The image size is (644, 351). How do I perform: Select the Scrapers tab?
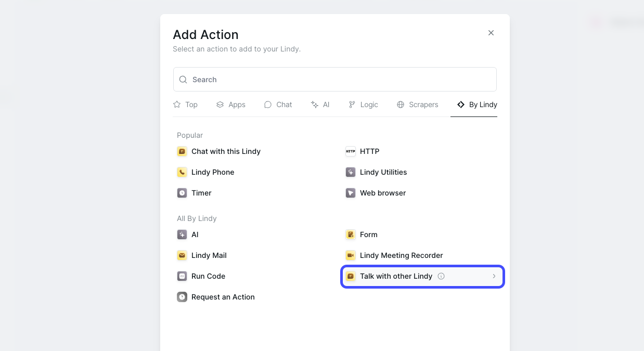tap(417, 105)
